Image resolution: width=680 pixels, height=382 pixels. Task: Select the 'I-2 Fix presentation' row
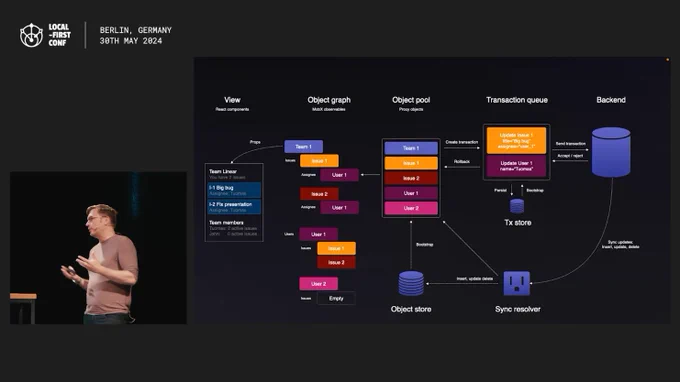point(234,207)
